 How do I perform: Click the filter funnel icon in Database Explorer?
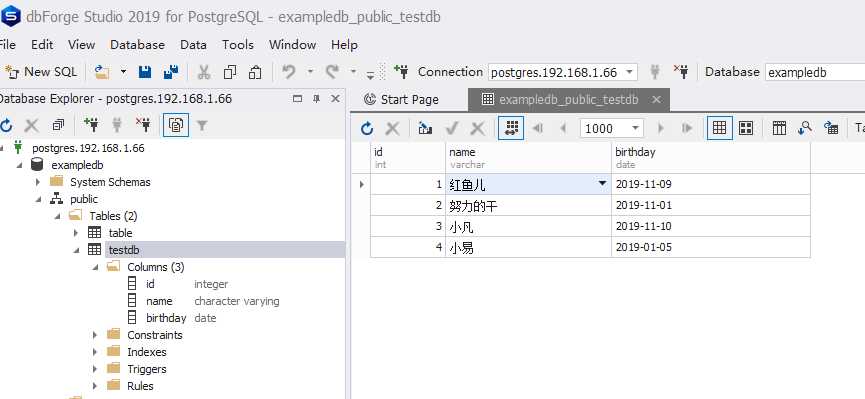202,125
